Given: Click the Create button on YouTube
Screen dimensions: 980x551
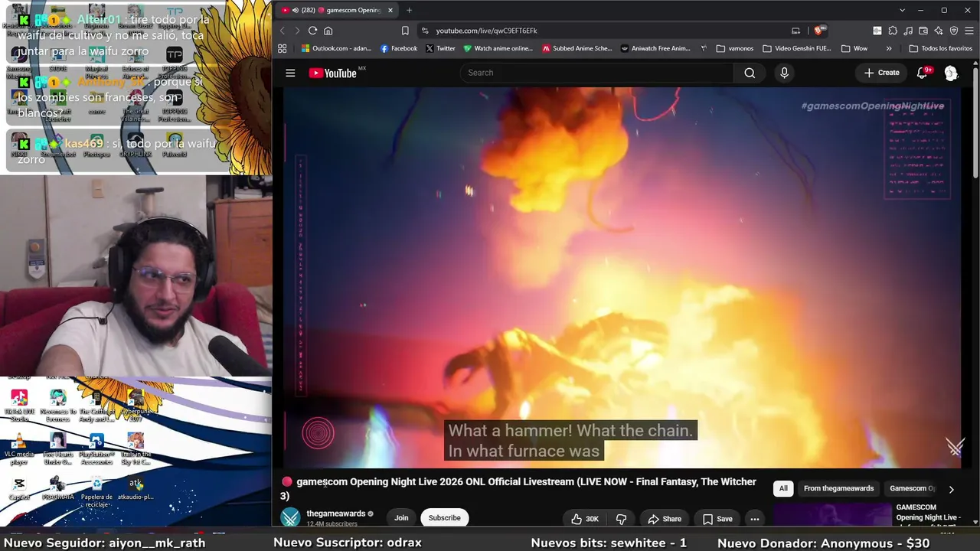Looking at the screenshot, I should click(x=881, y=73).
